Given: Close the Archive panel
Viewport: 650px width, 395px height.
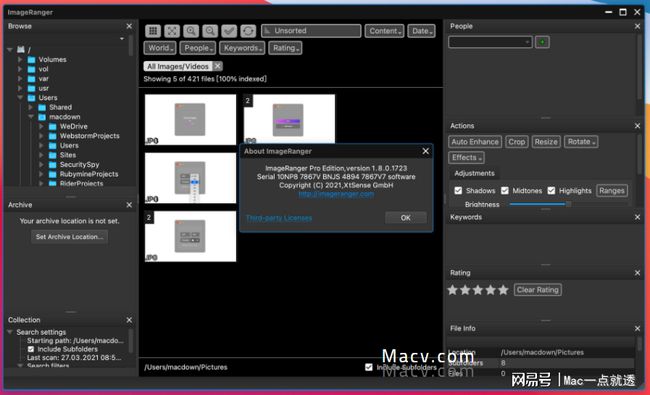Looking at the screenshot, I should click(x=129, y=205).
